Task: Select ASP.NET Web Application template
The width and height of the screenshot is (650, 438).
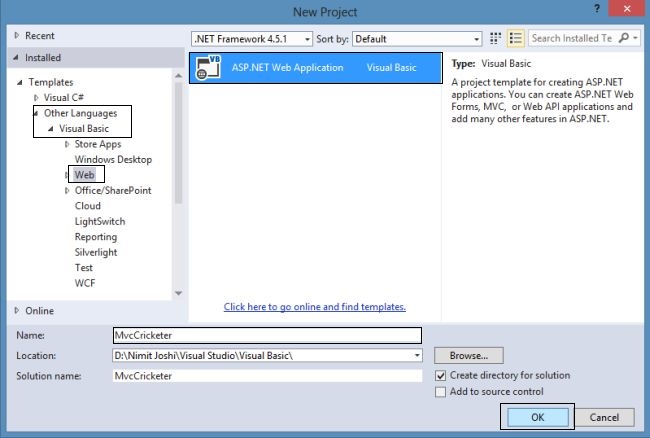Action: pyautogui.click(x=316, y=68)
